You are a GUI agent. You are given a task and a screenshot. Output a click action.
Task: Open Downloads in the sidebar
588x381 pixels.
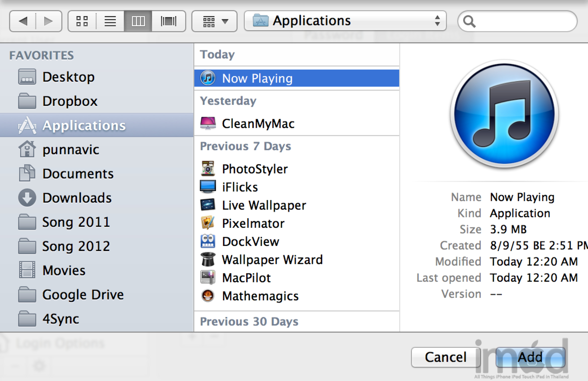coord(77,198)
